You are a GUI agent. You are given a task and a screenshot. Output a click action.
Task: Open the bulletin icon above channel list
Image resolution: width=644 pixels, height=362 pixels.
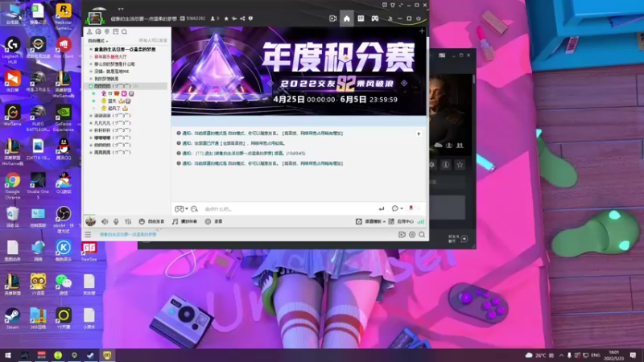point(116,31)
